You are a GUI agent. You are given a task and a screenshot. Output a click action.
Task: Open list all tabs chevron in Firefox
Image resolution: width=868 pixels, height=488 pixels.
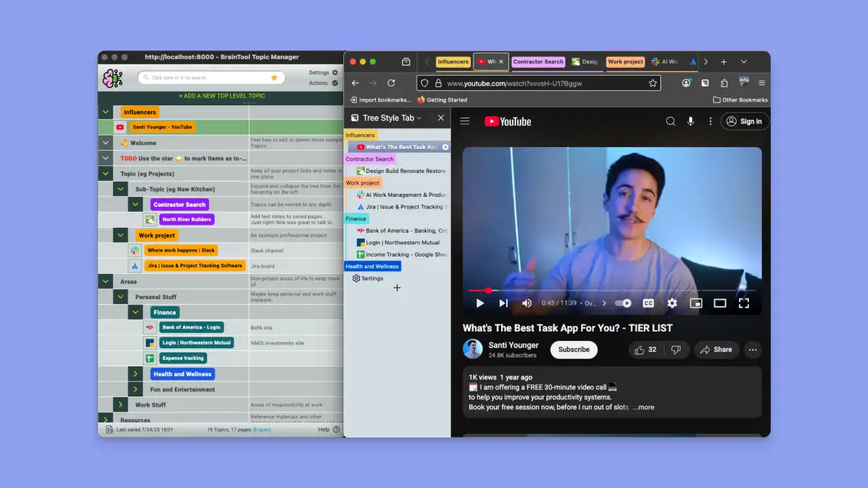[744, 62]
